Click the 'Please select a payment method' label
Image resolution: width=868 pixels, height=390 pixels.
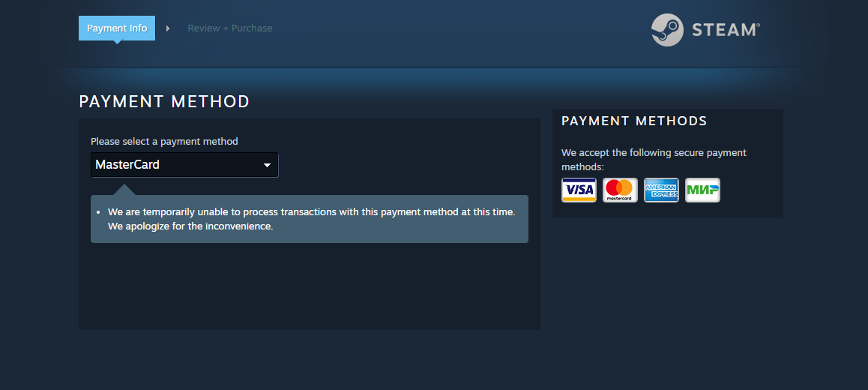(x=164, y=141)
